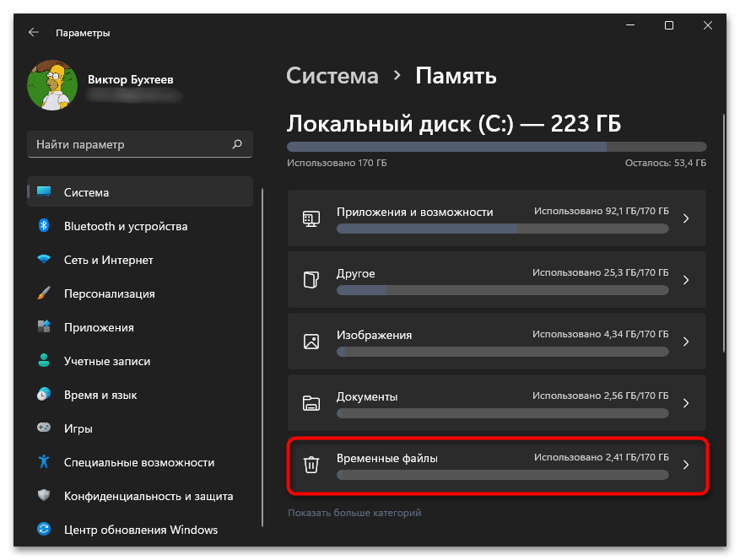The height and width of the screenshot is (560, 740).
Task: Click the "Другое" category label
Action: tap(356, 273)
